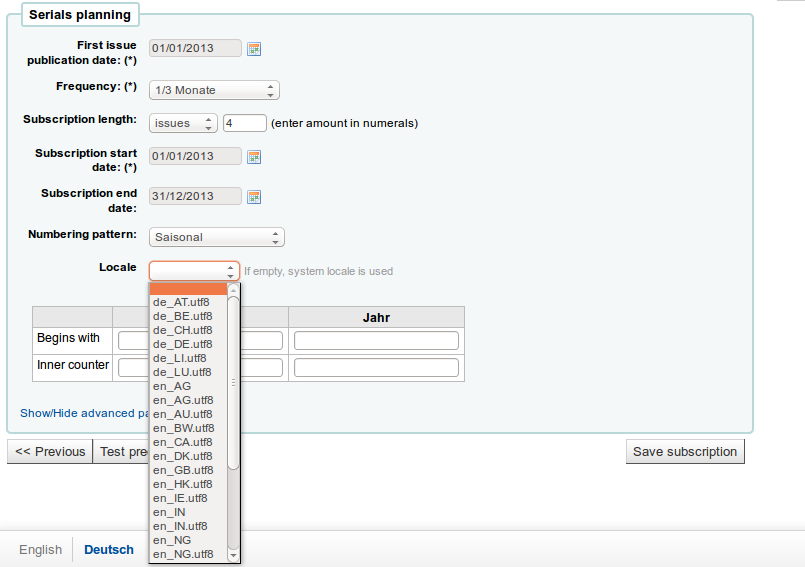Click the locale list scroll down arrow
The image size is (805, 567).
coord(233,555)
